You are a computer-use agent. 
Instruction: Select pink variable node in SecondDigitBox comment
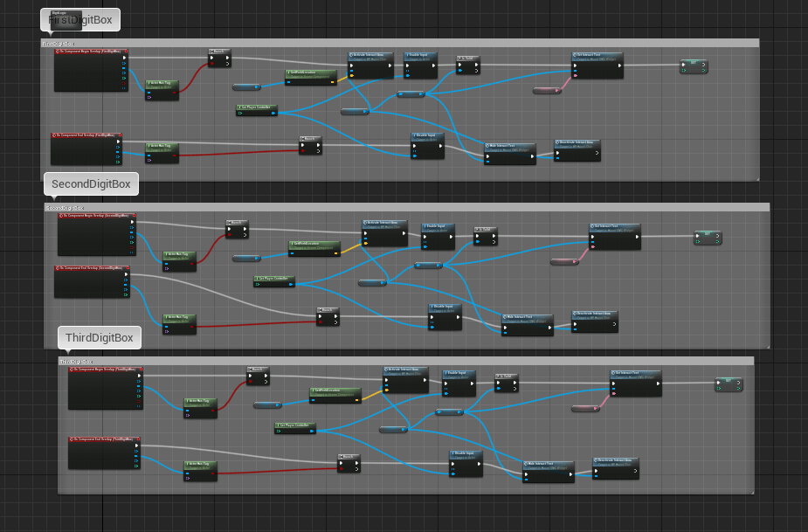pyautogui.click(x=563, y=261)
